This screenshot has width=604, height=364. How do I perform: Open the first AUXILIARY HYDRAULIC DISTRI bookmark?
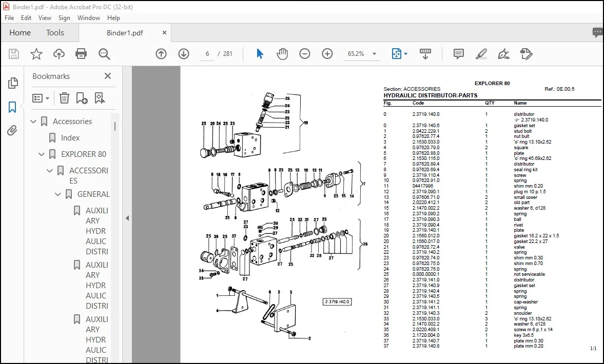pyautogui.click(x=97, y=231)
